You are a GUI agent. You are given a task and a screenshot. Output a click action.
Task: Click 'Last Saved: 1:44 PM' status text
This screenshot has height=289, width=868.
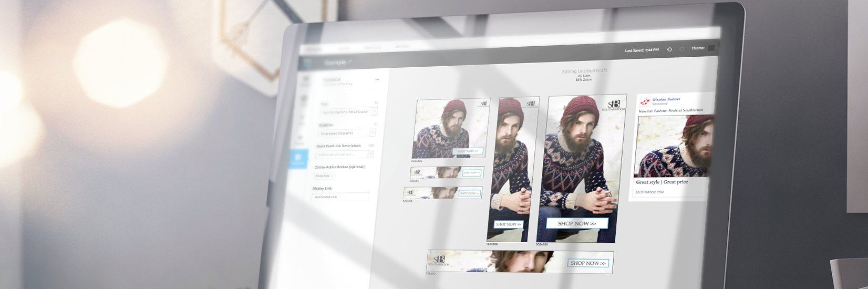[642, 50]
